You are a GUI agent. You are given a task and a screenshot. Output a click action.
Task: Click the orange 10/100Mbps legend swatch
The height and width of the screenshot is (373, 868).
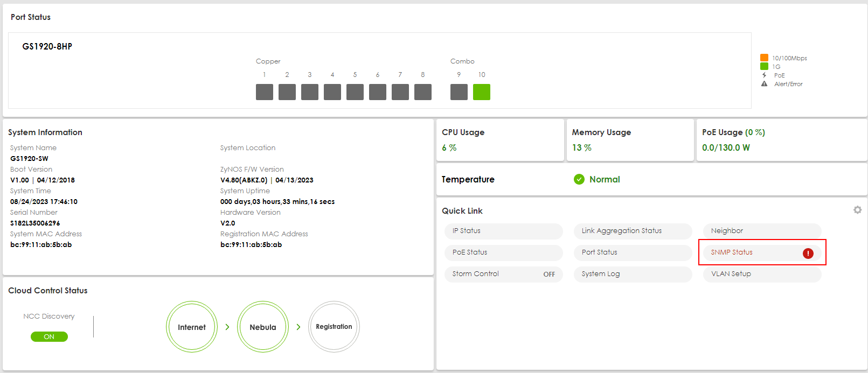point(764,58)
